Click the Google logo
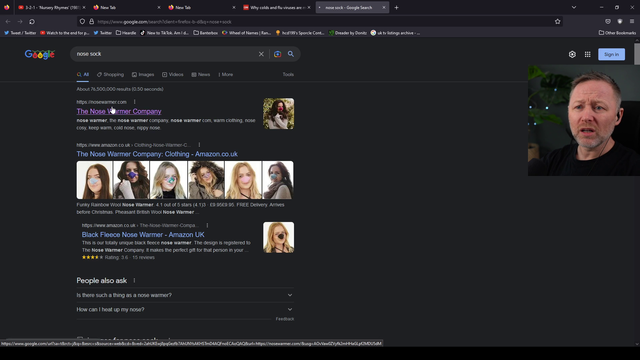640x360 pixels. (x=40, y=54)
